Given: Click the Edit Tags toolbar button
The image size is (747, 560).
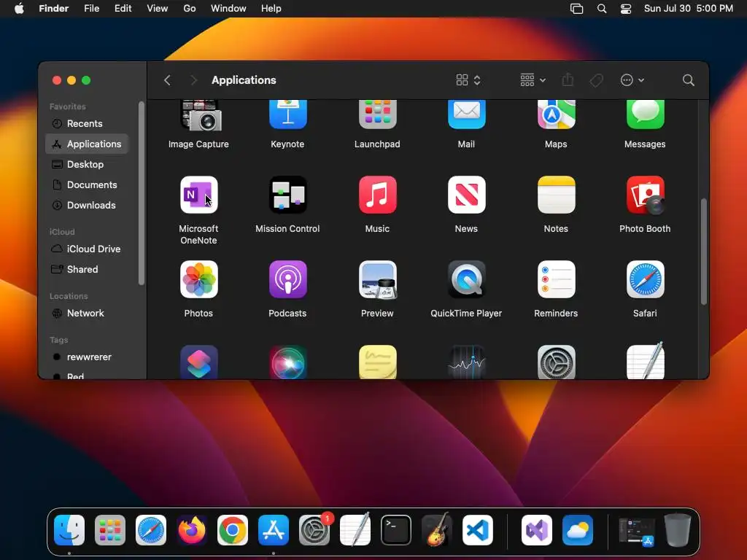Looking at the screenshot, I should [x=597, y=80].
